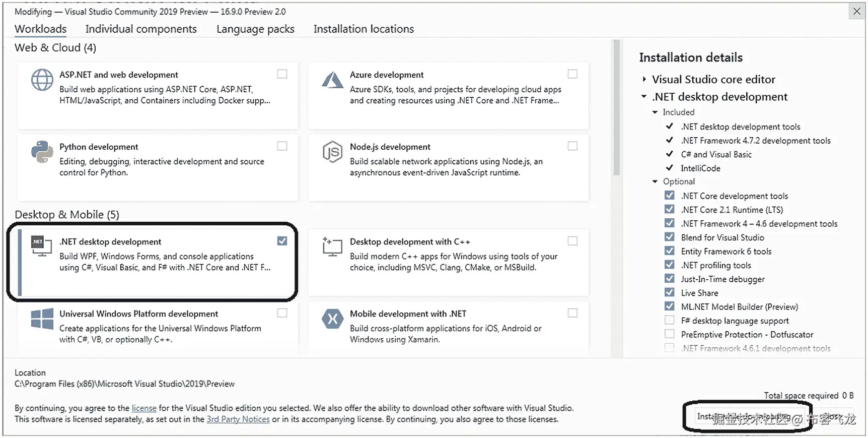Uncheck ML.NET Model Builder (Preview)
This screenshot has width=868, height=438.
670,306
